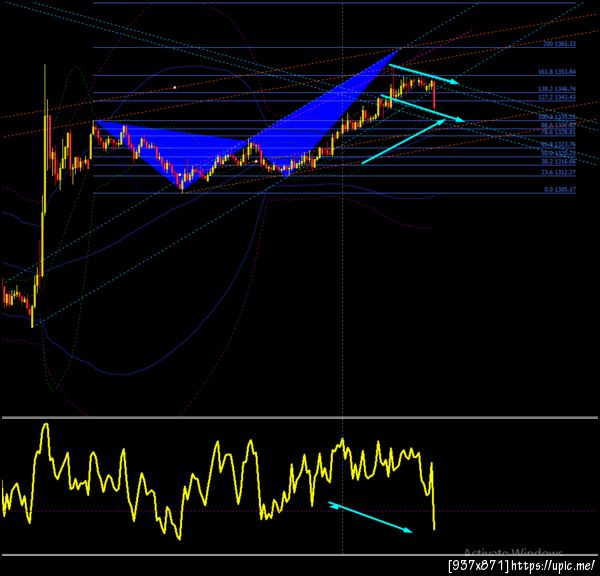Image resolution: width=600 pixels, height=576 pixels.
Task: Click the upper white separator of indicator panel
Action: 300,417
